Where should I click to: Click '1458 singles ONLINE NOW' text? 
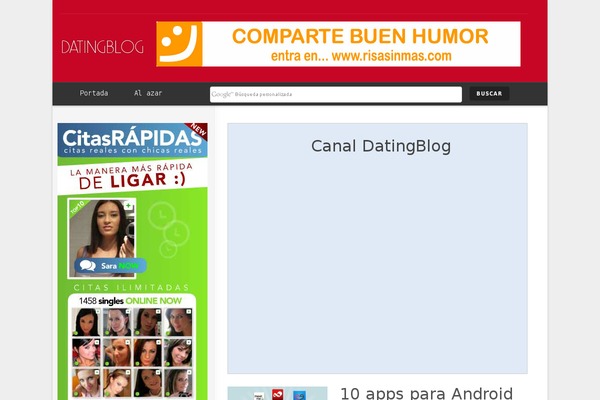point(130,301)
